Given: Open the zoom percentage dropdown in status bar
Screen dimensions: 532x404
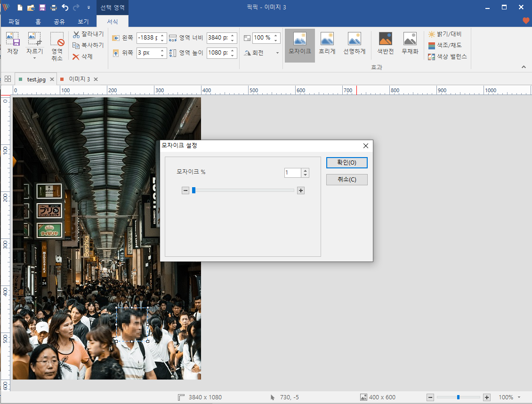Looking at the screenshot, I should click(519, 397).
